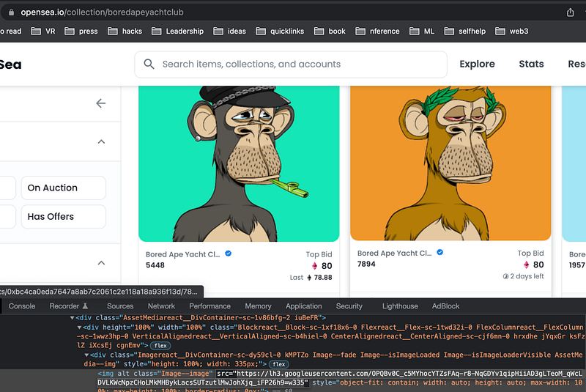Switch to the Memory tab

(x=258, y=306)
